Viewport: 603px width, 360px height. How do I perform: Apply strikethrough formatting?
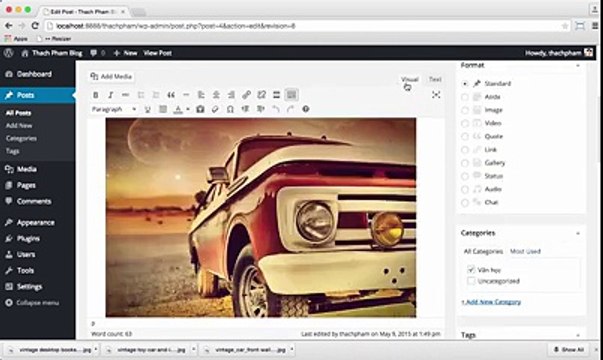(x=125, y=95)
